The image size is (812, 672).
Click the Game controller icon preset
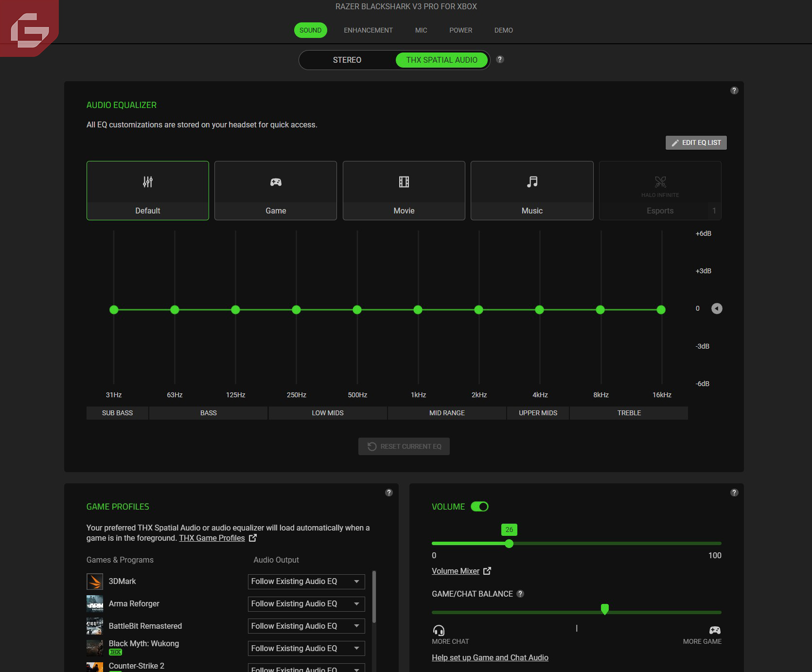[276, 182]
